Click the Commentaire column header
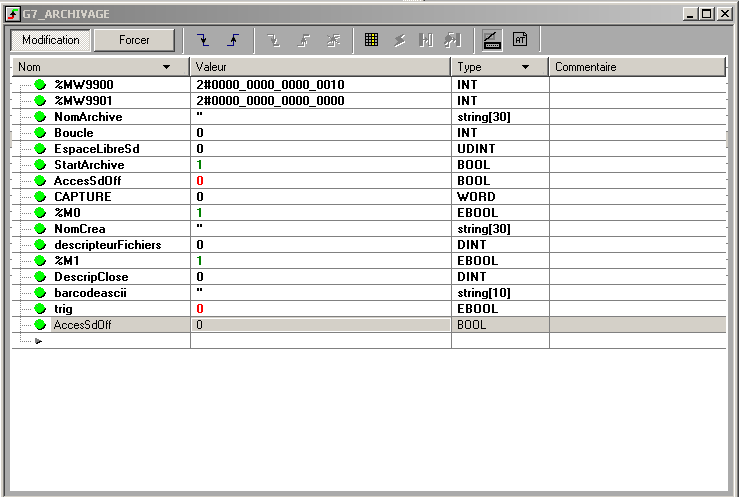The image size is (739, 497). click(636, 67)
